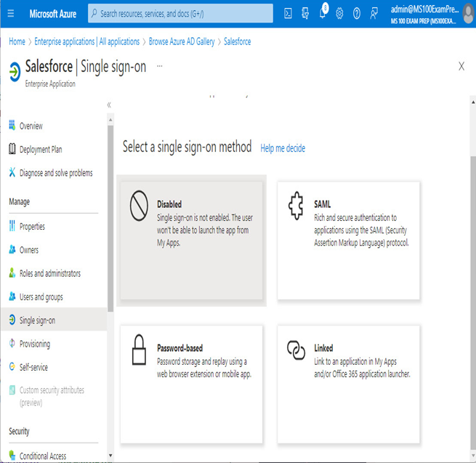Screen dimensions: 476x463
Task: Click the Disabled prohibition icon
Action: click(139, 206)
